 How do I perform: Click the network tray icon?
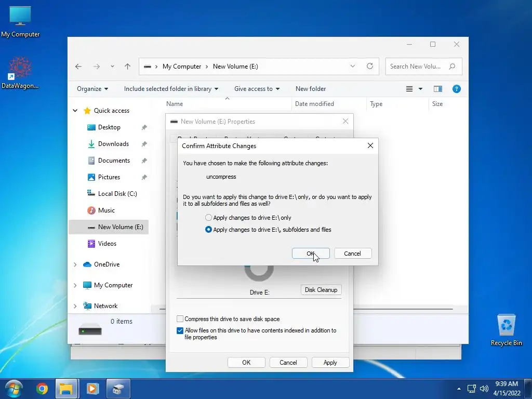coord(472,389)
